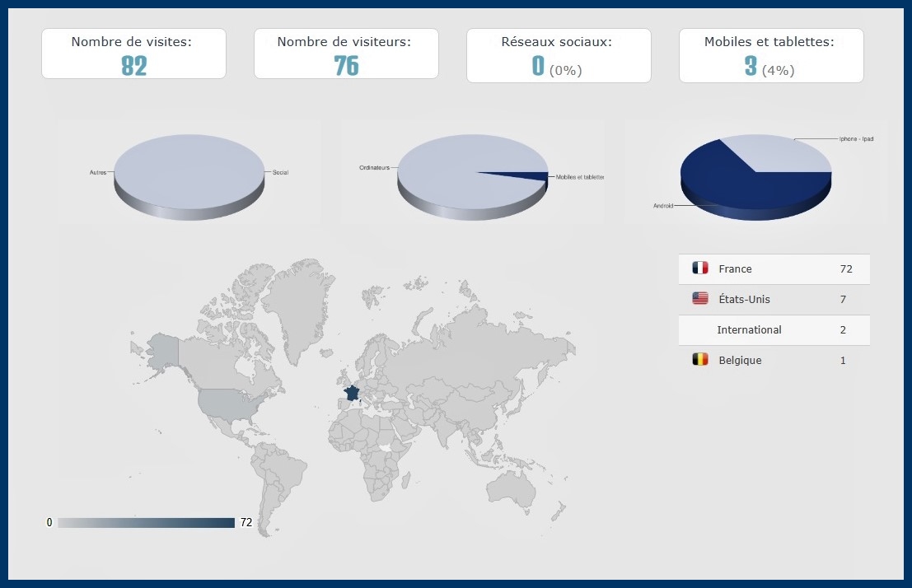912x588 pixels.
Task: Open the Mobiles et tablettes card
Action: click(x=771, y=55)
